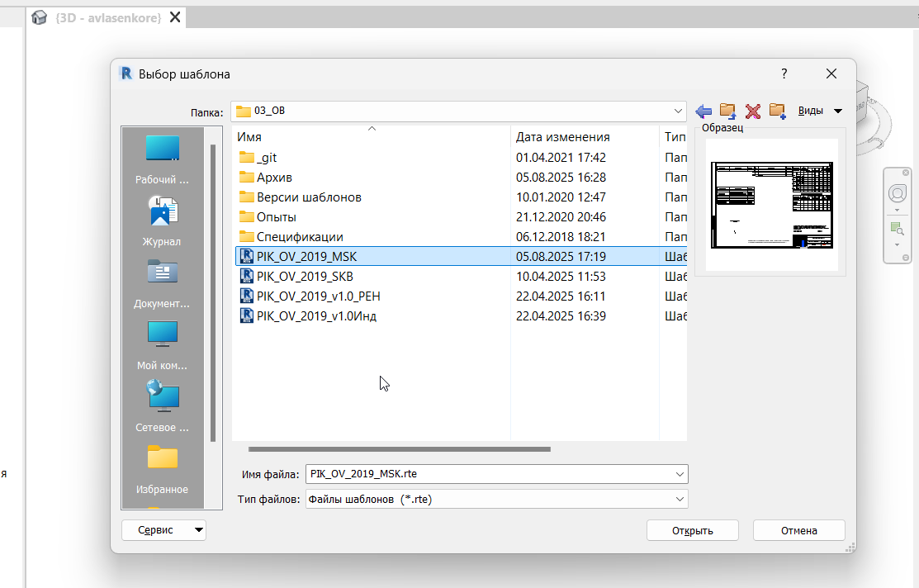Click Revit icon of PIK_OV_2019_v1.0_РЕН

247,296
